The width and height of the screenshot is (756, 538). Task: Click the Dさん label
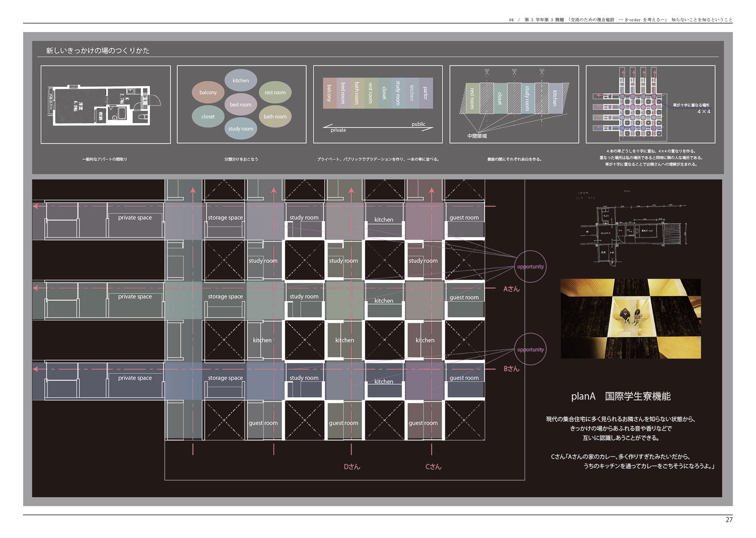tap(352, 467)
